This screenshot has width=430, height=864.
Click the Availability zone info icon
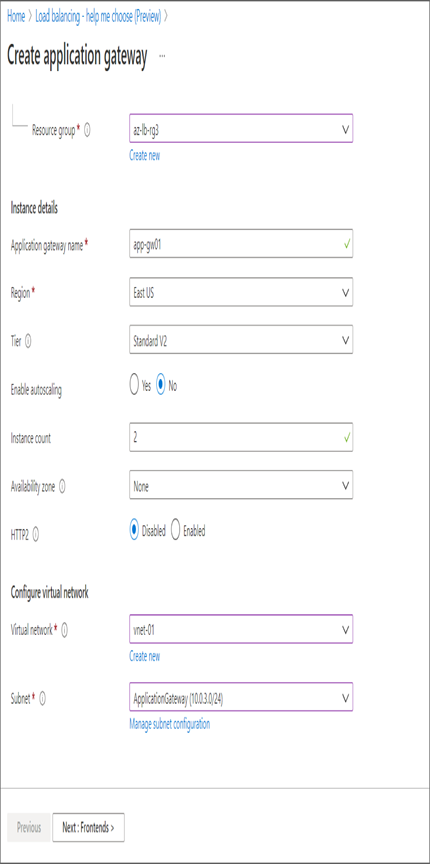(x=62, y=487)
